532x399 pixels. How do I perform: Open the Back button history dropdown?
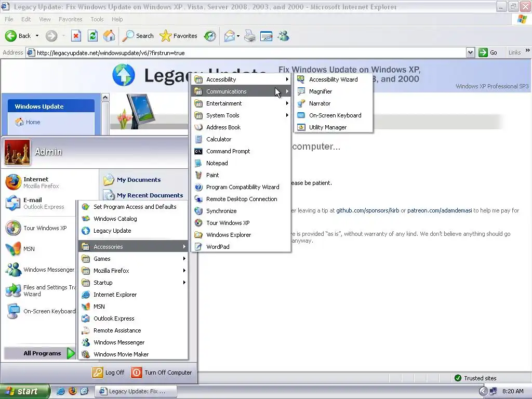[37, 36]
